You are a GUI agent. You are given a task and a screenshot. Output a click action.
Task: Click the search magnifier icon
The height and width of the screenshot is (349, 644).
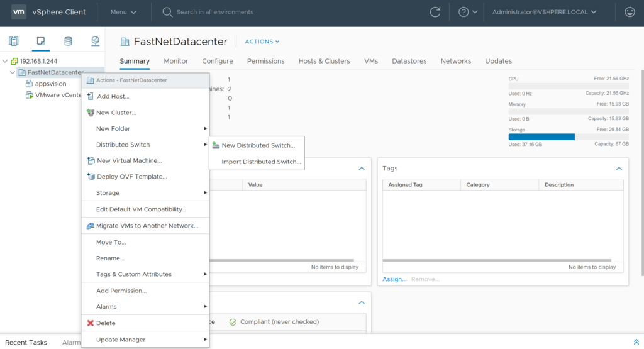167,12
